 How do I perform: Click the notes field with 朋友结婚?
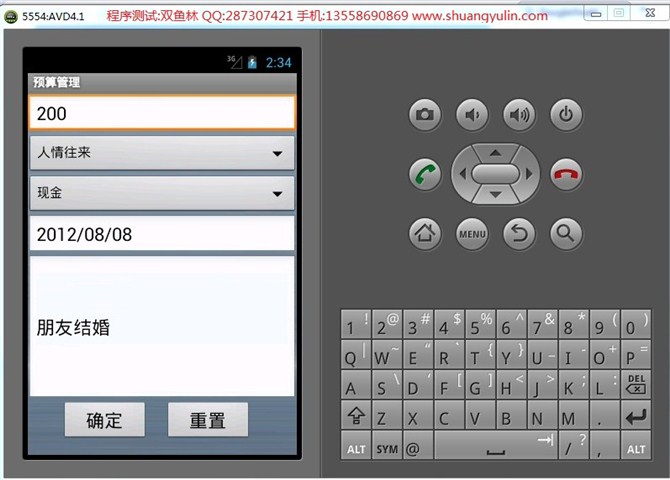point(162,327)
